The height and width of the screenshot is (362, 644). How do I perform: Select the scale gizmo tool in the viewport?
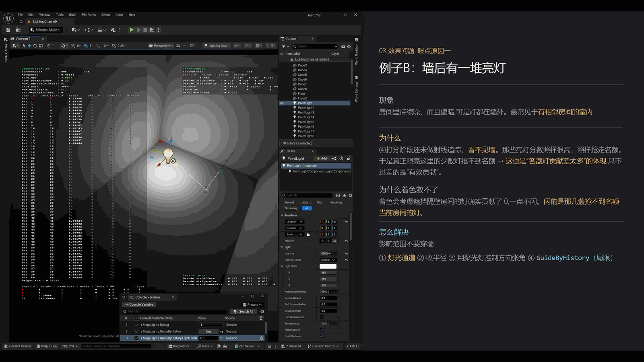coord(41,46)
